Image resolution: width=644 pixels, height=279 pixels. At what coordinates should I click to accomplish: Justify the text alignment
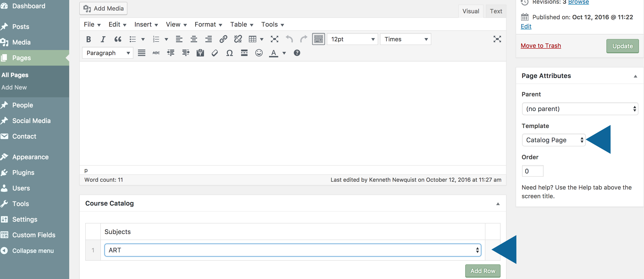click(141, 53)
